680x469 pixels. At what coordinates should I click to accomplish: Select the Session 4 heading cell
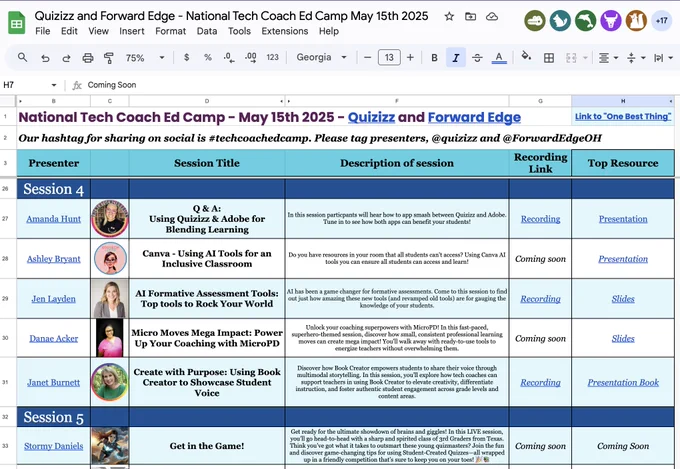point(53,189)
